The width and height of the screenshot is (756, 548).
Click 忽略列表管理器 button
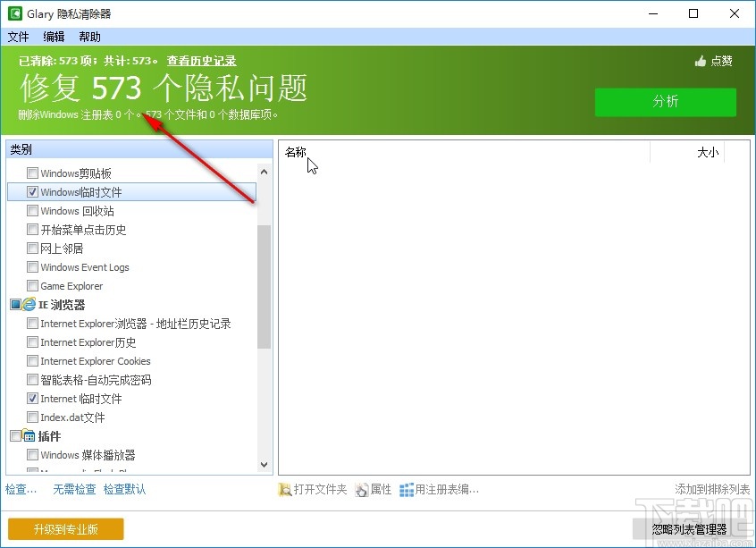point(690,529)
